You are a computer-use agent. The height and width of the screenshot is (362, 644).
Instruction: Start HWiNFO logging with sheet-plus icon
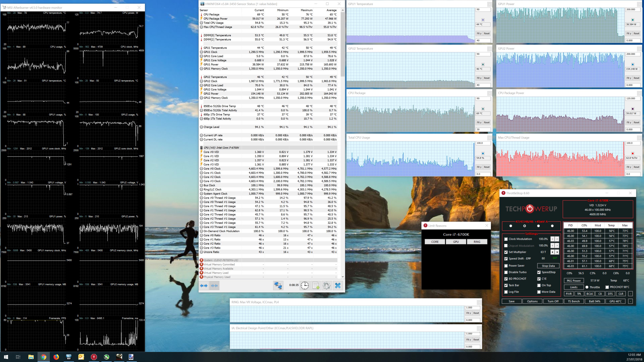[x=316, y=286]
